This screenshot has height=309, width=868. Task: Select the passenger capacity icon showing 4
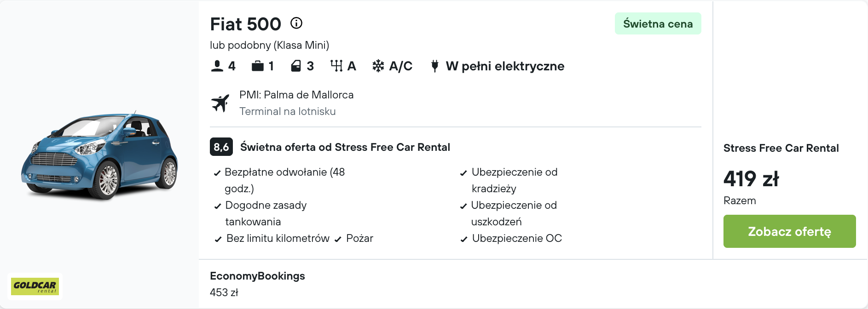click(x=217, y=66)
